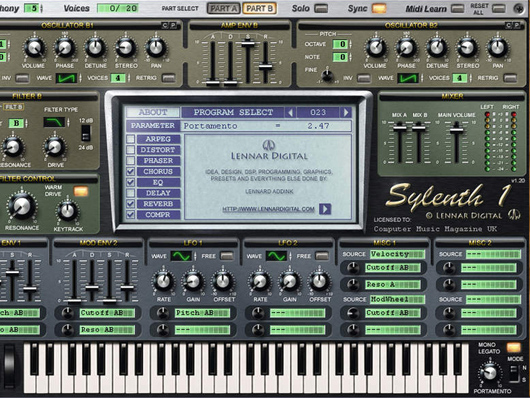
Task: Click the LFO 1 Rate knob
Action: point(163,281)
